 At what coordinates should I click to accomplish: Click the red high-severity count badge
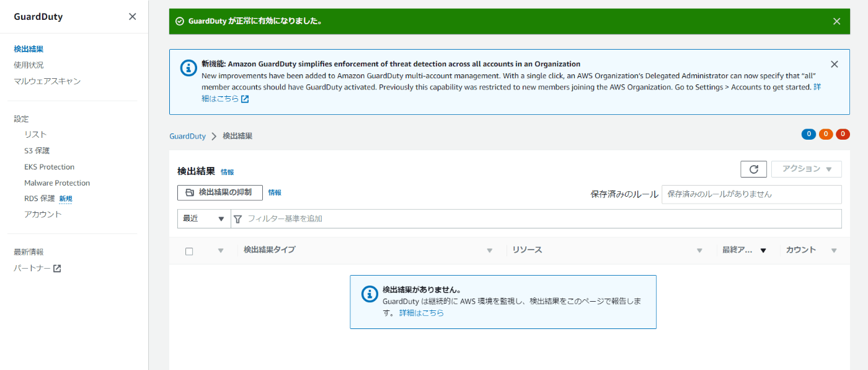pos(843,134)
